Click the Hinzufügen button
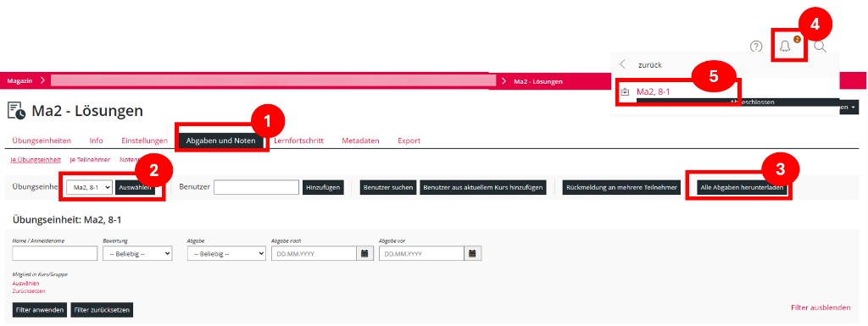Image resolution: width=868 pixels, height=326 pixels. click(323, 188)
